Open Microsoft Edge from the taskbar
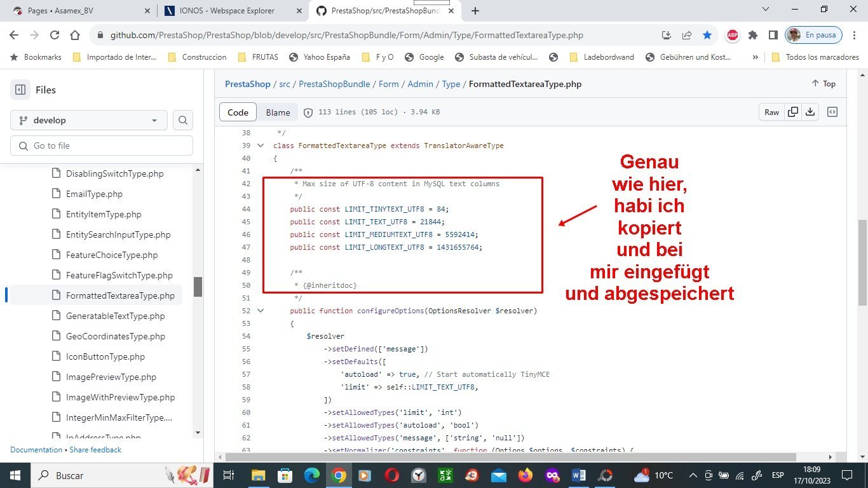 pyautogui.click(x=312, y=475)
